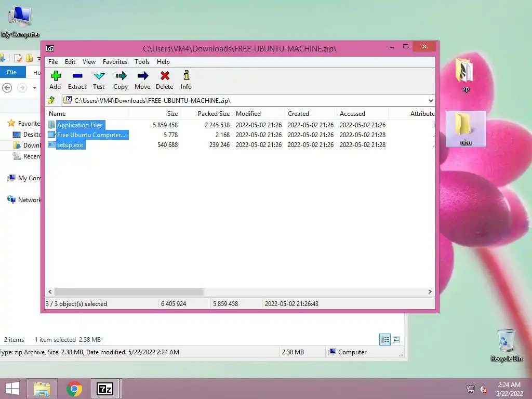Click the My Computer desktop icon
Viewport: 532px width, 399px height.
[x=20, y=22]
